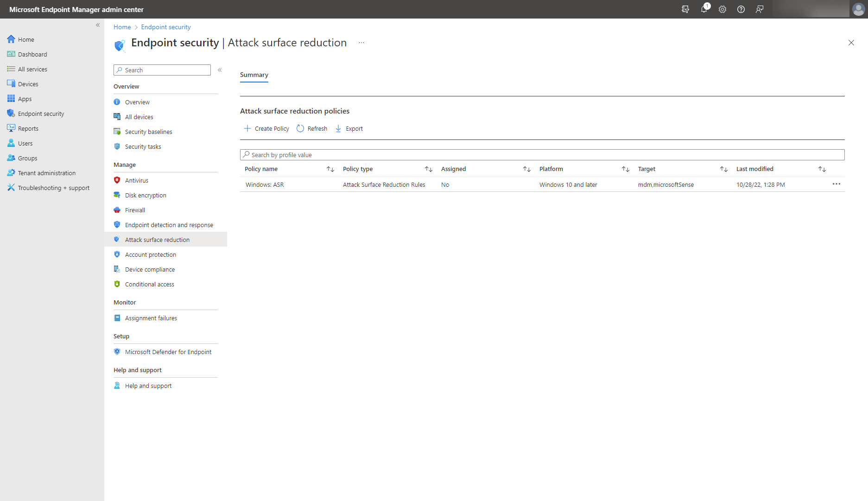868x501 pixels.
Task: Open the row ellipsis menu for Windows: ASR
Action: 836,184
